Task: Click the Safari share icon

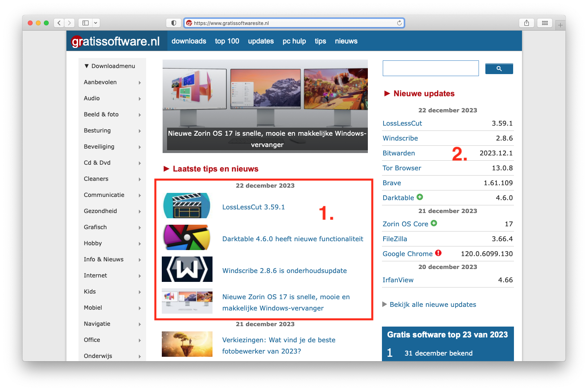Action: tap(526, 23)
